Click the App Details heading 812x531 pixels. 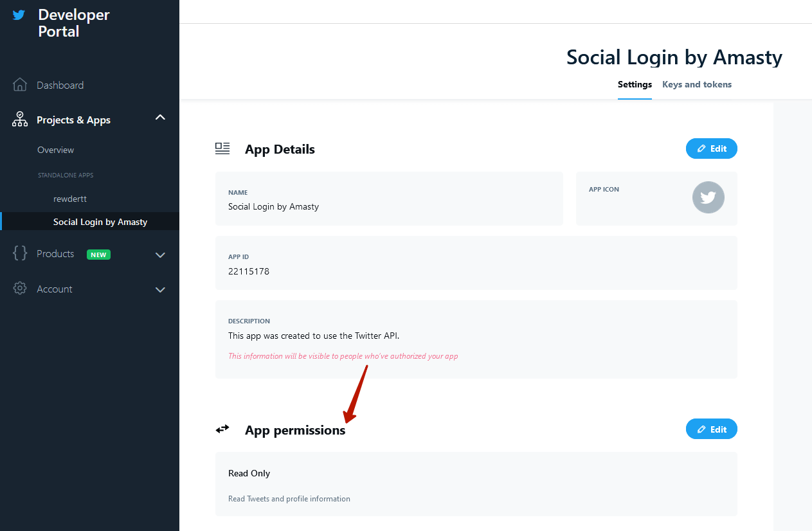280,149
